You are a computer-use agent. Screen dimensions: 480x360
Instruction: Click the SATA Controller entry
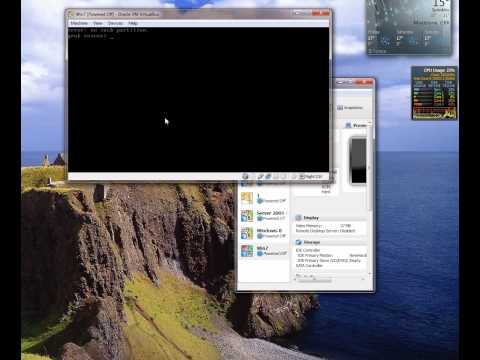(309, 266)
